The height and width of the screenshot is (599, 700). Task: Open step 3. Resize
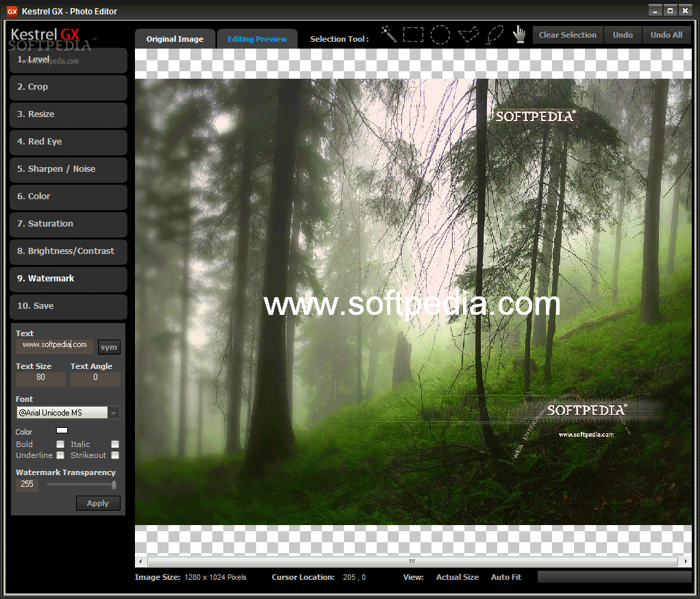point(68,115)
